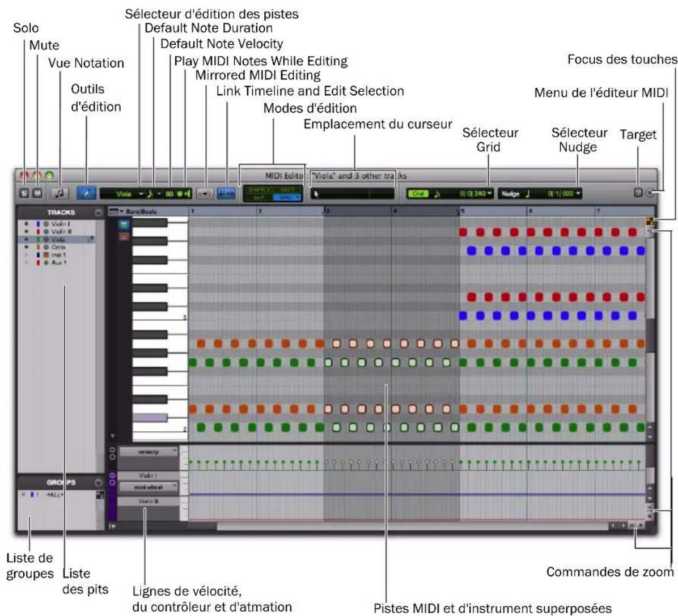
Task: Click bar 5 marker on the ruler
Action: point(461,211)
